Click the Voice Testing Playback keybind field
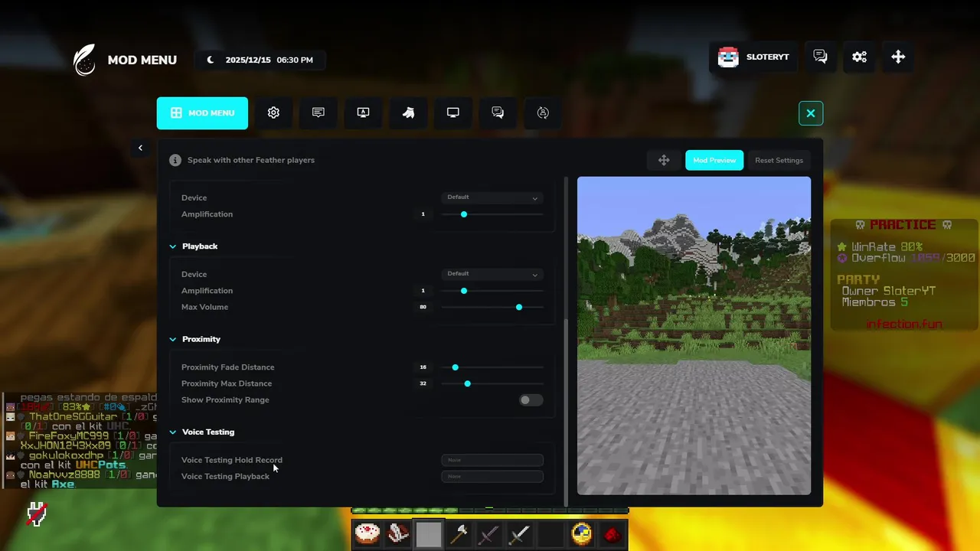The height and width of the screenshot is (551, 980). (x=492, y=476)
